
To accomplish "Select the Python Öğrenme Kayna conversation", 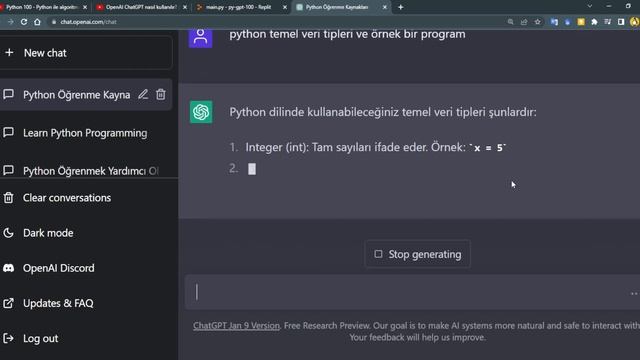I will (76, 95).
